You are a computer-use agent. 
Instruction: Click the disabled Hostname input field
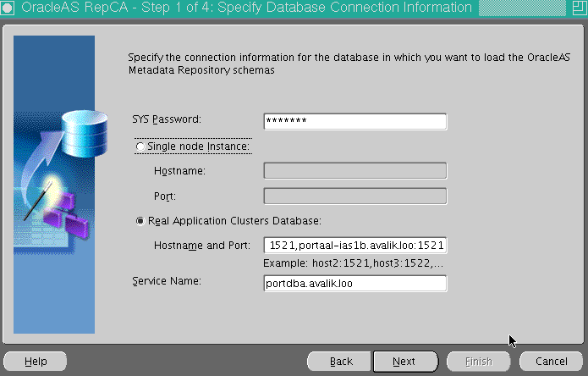[x=355, y=171]
